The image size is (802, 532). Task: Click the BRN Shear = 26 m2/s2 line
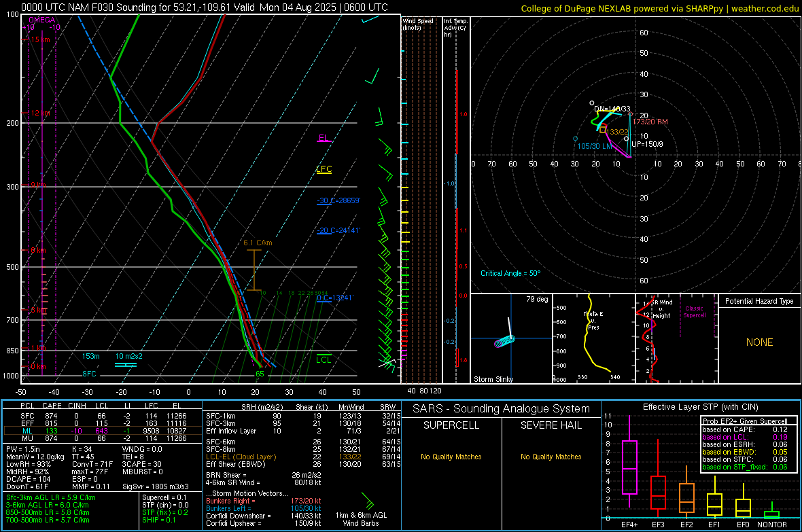click(264, 475)
